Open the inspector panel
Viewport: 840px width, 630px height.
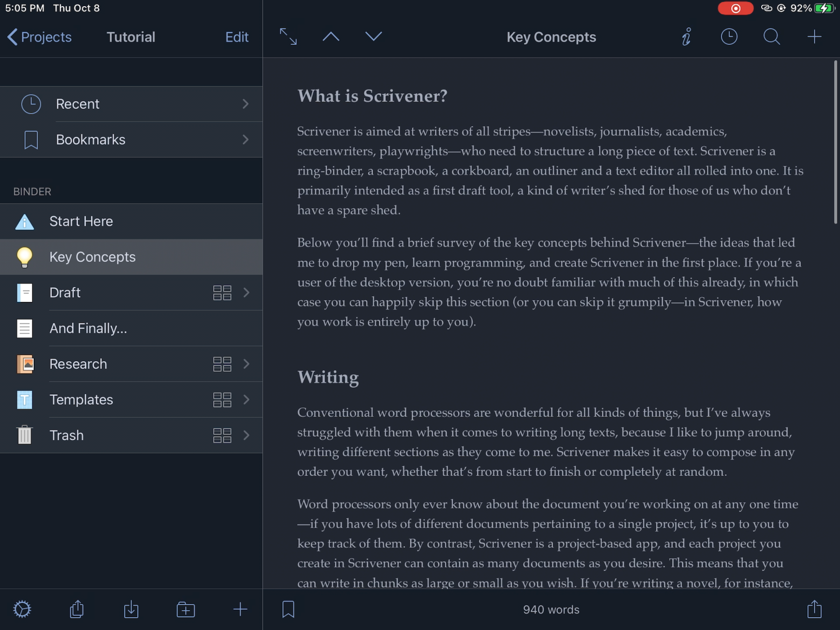[x=686, y=37]
